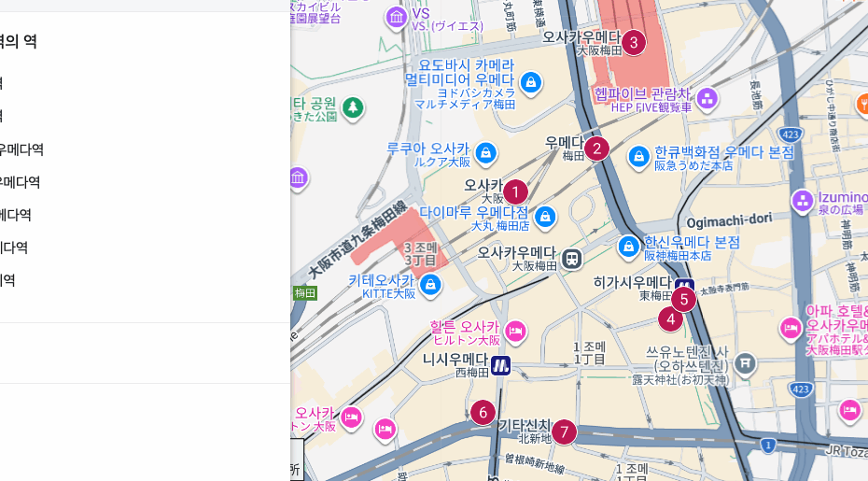Click the KITTE Osaka shopping icon
Screen dimensions: 868x481
click(430, 283)
